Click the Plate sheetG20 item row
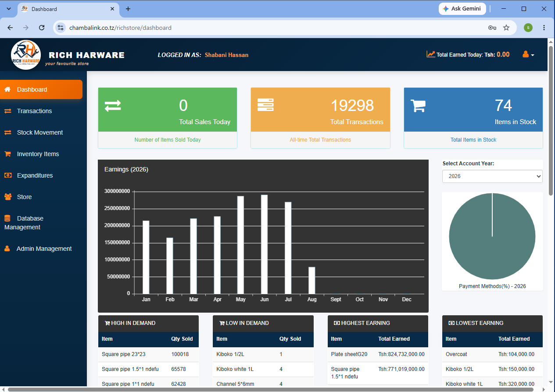 pos(378,354)
